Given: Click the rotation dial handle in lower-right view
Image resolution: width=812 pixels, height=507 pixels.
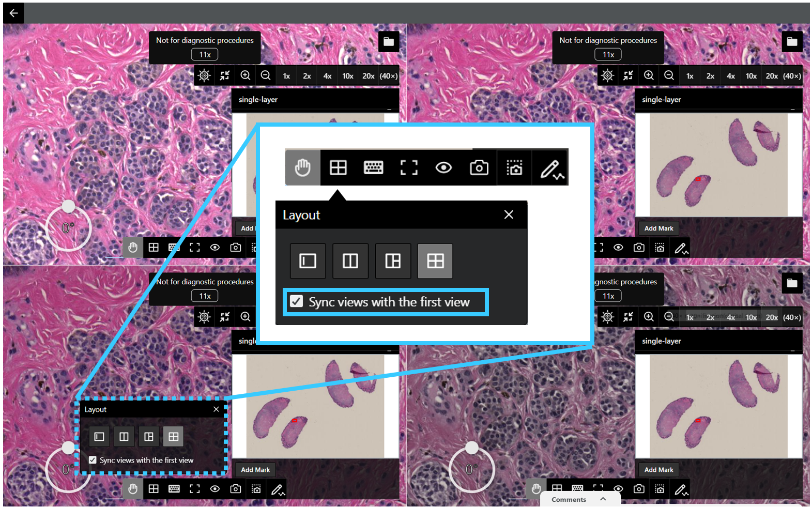Looking at the screenshot, I should click(471, 448).
